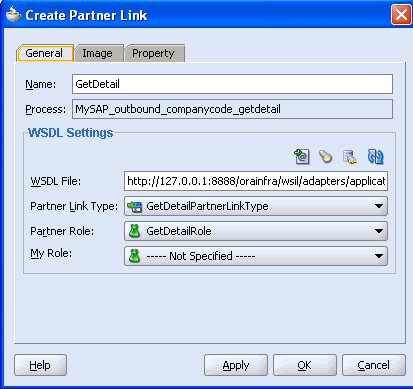Open the My Role Not Specified dropdown
The image size is (413, 389).
(x=256, y=256)
